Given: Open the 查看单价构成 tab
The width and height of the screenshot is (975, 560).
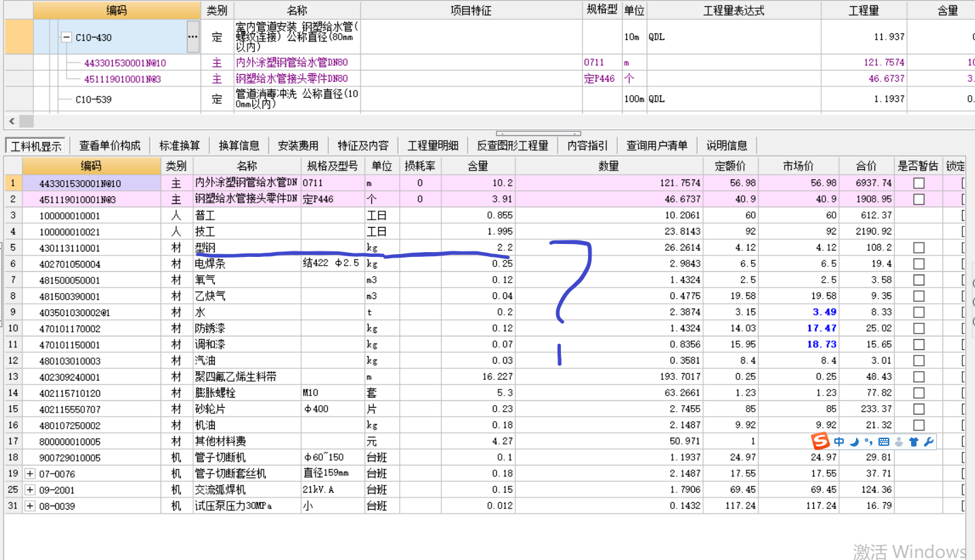Looking at the screenshot, I should [109, 145].
